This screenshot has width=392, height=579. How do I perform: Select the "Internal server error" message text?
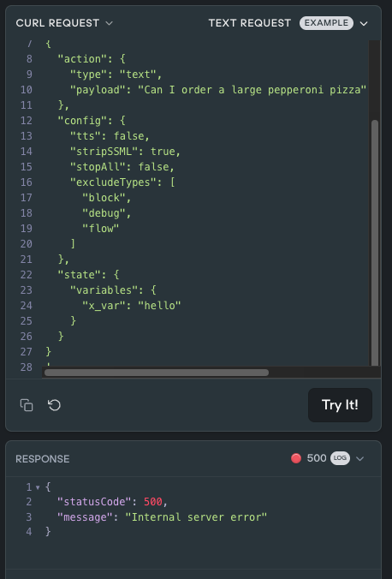pos(196,516)
